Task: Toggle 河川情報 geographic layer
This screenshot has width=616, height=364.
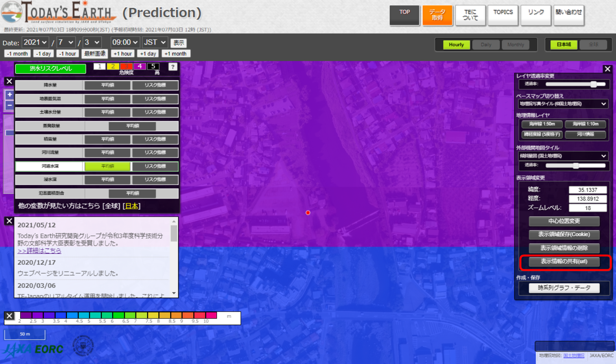Action: pos(585,134)
